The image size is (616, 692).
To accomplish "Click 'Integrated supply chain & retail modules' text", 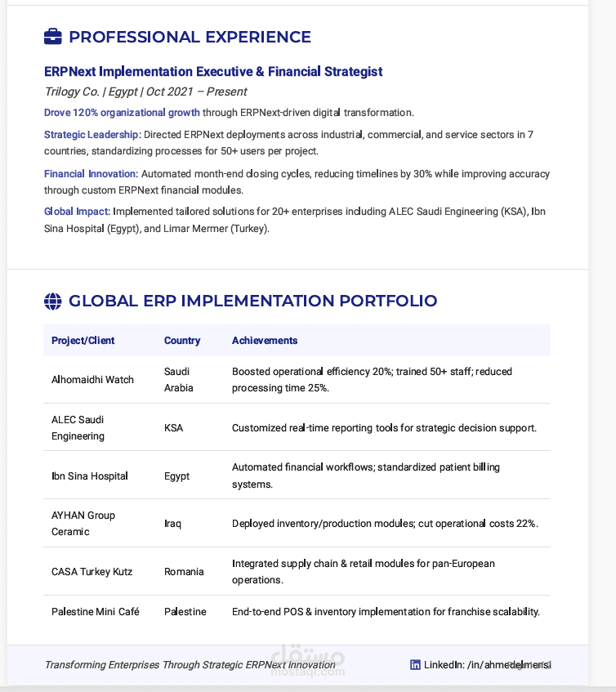I will tap(364, 572).
